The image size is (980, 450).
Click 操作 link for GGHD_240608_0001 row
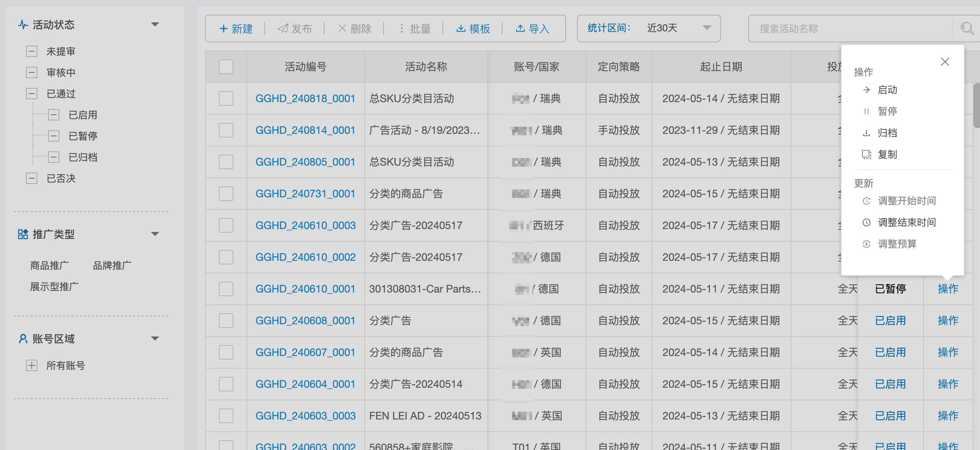[x=948, y=321]
